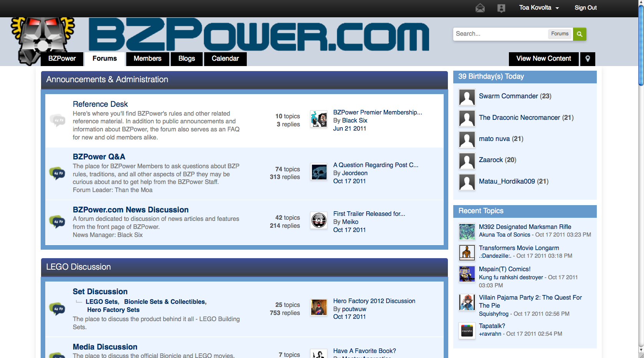
Task: Open 'A Question Regarding Post C...' topic
Action: 376,165
